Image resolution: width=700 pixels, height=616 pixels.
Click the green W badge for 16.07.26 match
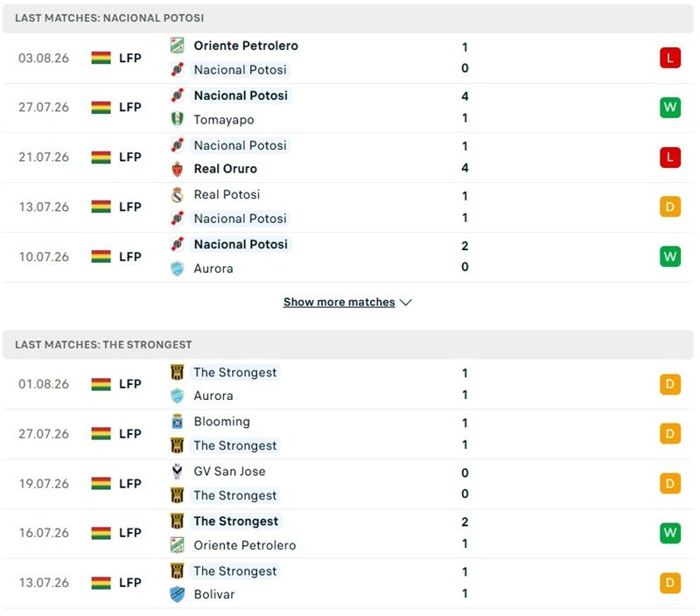coord(670,533)
